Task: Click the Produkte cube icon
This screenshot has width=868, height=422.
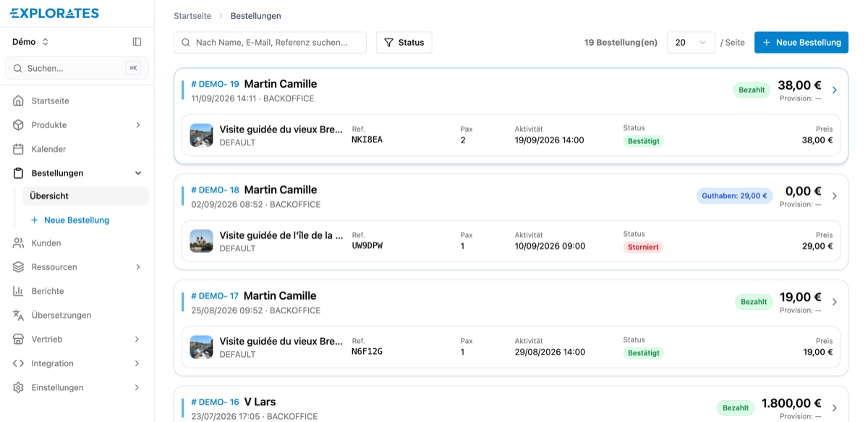Action: pyautogui.click(x=18, y=125)
